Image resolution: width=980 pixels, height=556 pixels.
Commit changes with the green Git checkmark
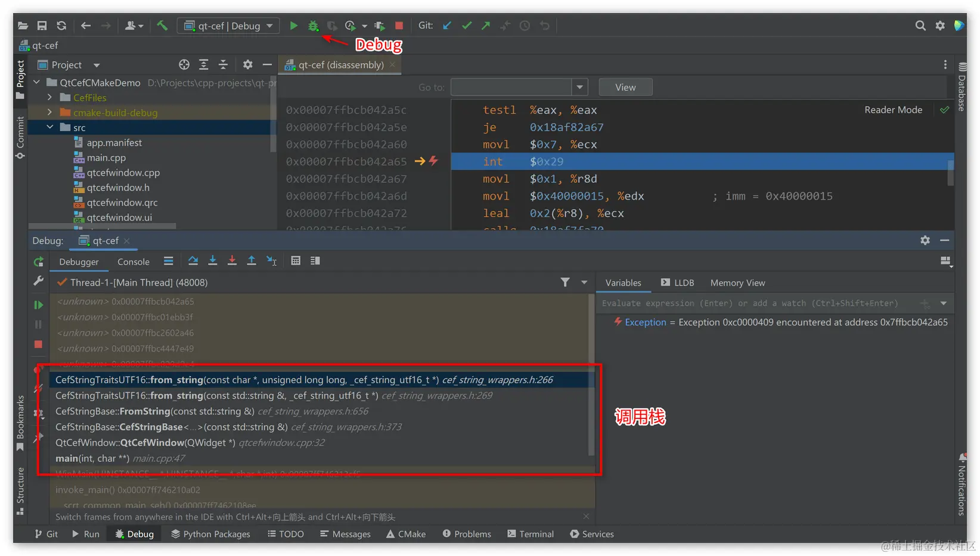(x=466, y=26)
